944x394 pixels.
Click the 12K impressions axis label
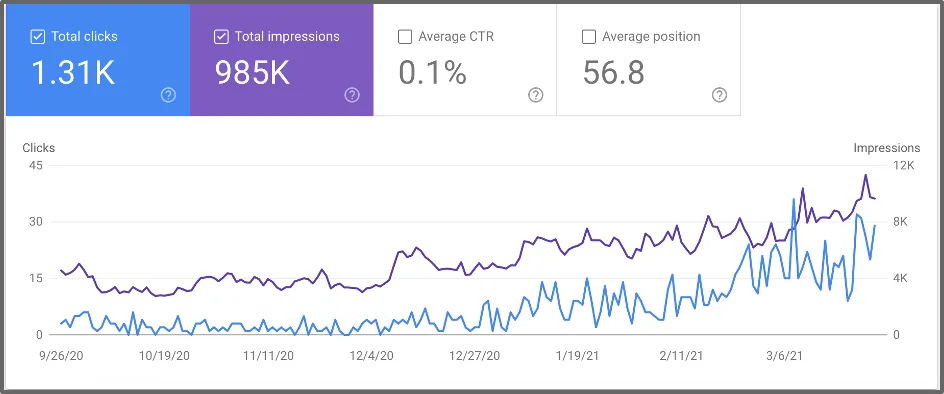click(x=904, y=166)
